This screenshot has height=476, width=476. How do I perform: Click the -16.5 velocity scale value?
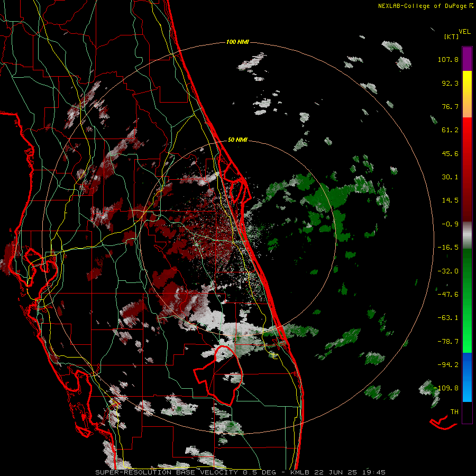(448, 248)
